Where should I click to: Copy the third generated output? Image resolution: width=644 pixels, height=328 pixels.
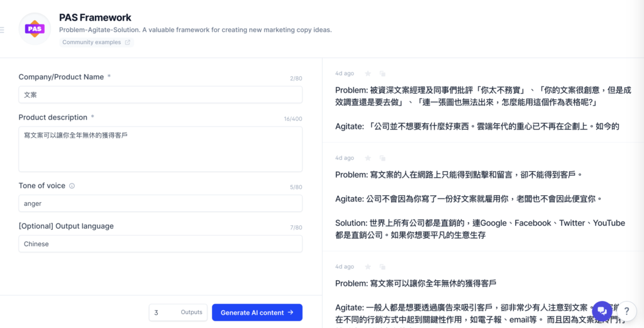pos(382,267)
